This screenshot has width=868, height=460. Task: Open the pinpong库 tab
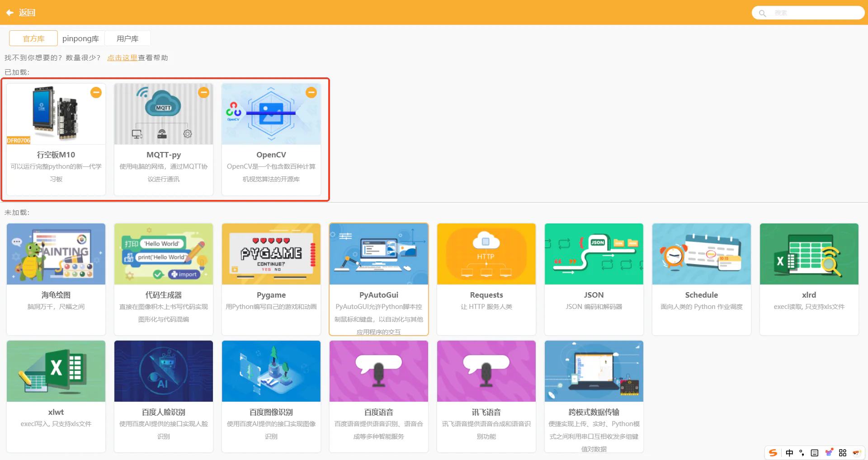click(81, 38)
